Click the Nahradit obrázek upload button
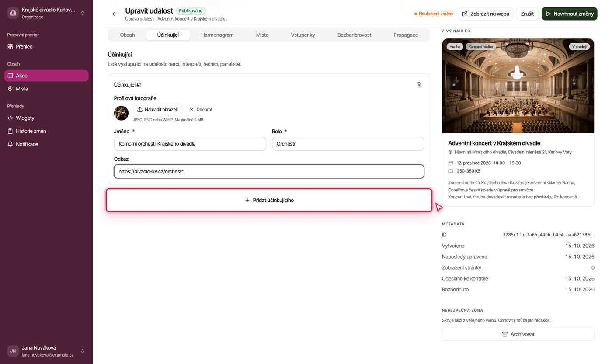The height and width of the screenshot is (364, 612). pos(157,110)
